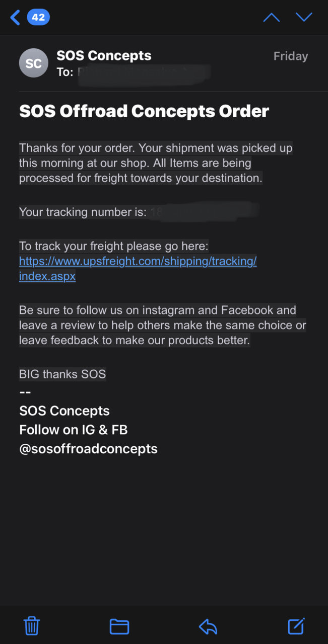Tap @sosoffroadconcepts handle in signature
This screenshot has height=644, width=328.
click(88, 449)
